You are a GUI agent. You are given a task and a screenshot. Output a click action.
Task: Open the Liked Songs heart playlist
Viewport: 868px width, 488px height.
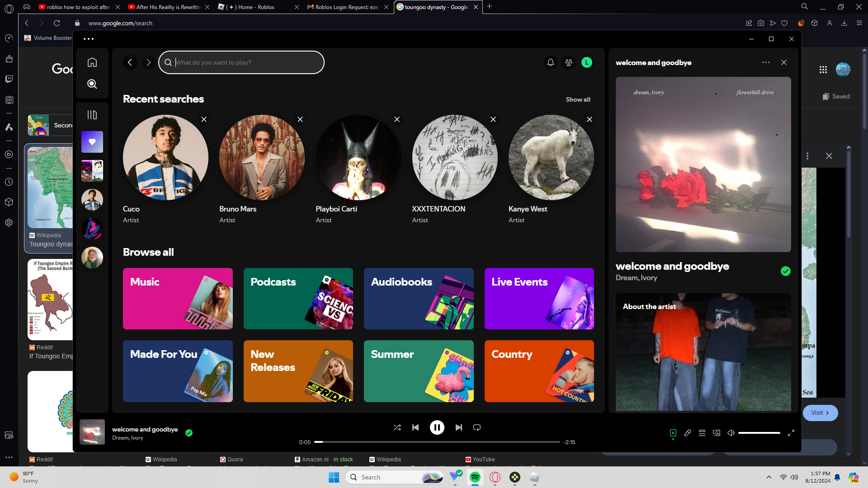[92, 142]
